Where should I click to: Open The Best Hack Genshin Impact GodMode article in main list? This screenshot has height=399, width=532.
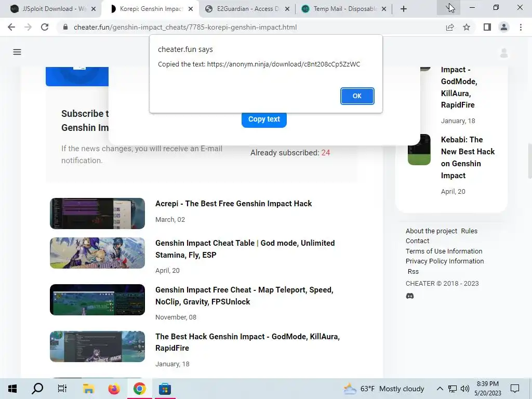tap(247, 342)
